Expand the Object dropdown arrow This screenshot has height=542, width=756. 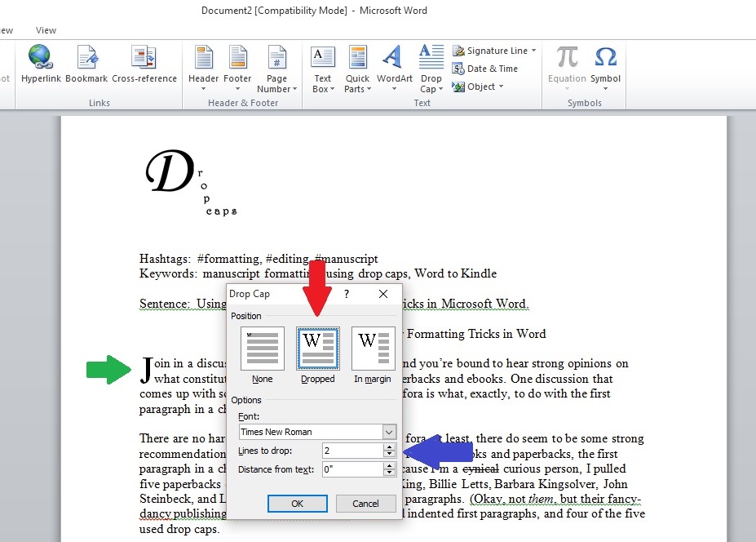pos(501,86)
